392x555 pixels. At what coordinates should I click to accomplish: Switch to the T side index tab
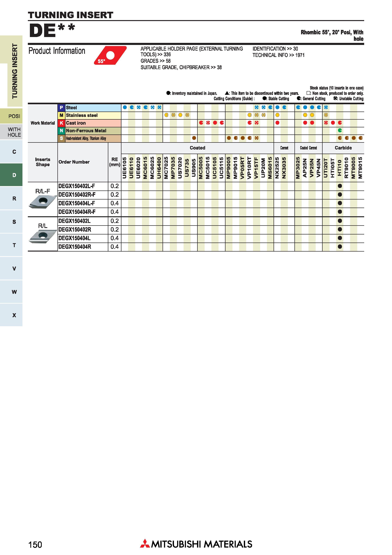click(x=11, y=245)
